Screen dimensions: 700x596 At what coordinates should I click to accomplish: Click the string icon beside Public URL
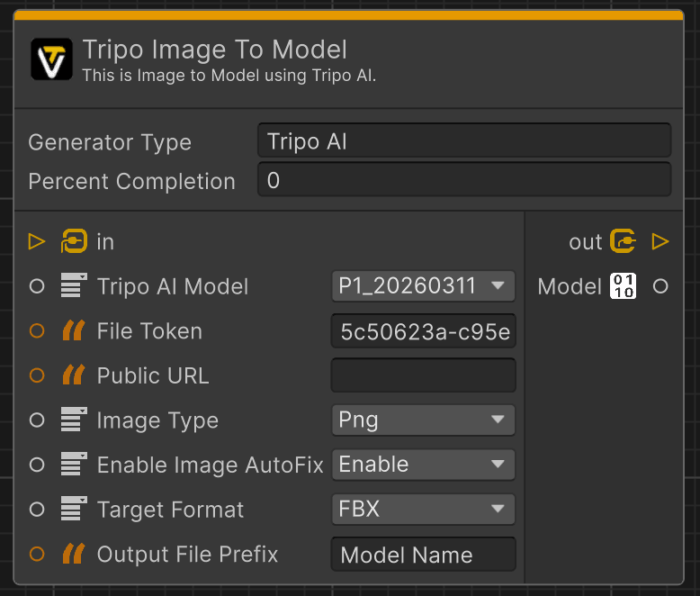click(x=73, y=375)
